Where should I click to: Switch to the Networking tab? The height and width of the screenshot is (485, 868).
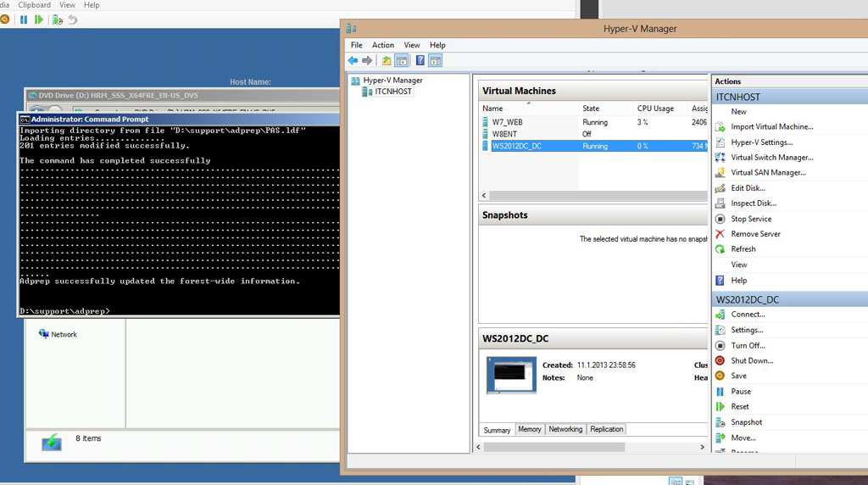tap(565, 430)
